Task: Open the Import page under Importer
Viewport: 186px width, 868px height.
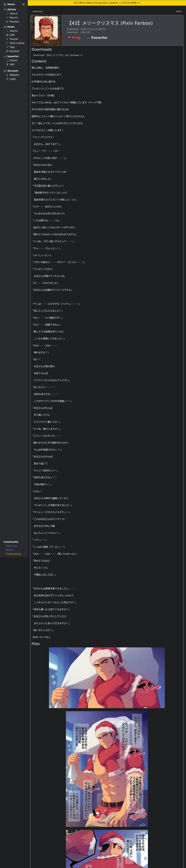Action: (13, 60)
